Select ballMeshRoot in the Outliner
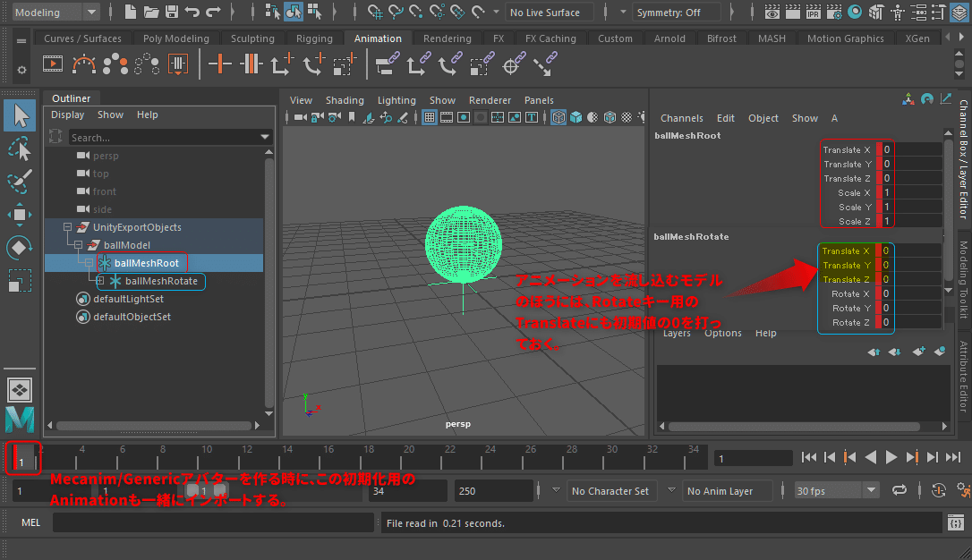Viewport: 972px width, 560px height. pos(146,263)
